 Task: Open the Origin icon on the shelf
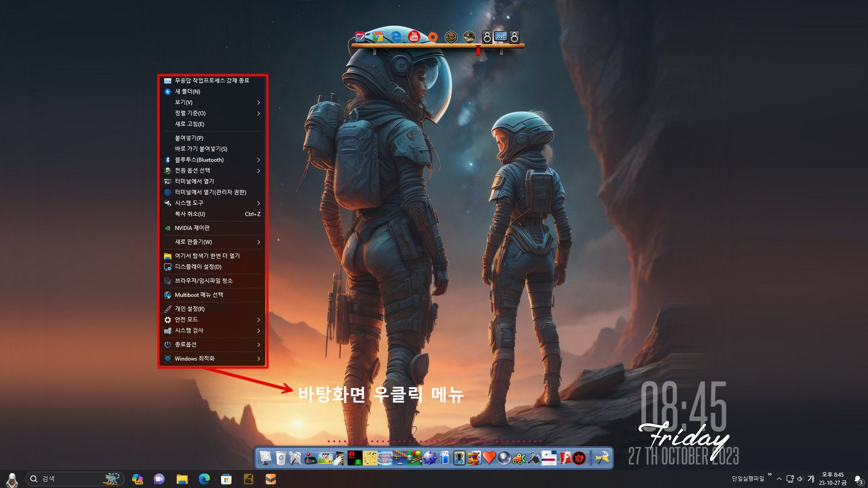tap(433, 37)
